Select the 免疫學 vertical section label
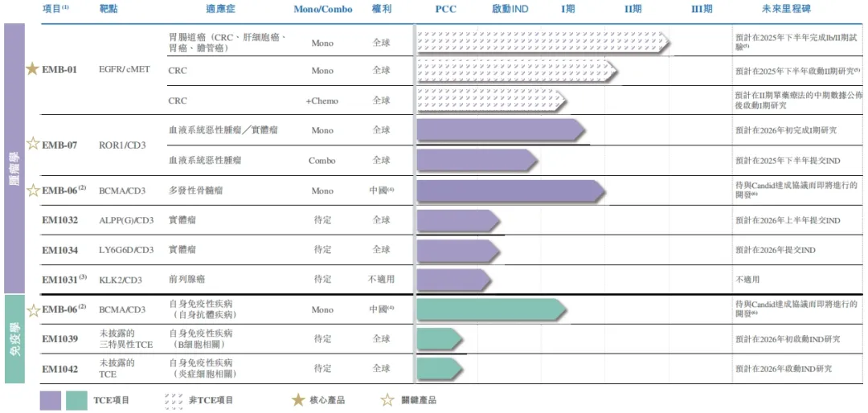The width and height of the screenshot is (868, 413). coord(15,339)
